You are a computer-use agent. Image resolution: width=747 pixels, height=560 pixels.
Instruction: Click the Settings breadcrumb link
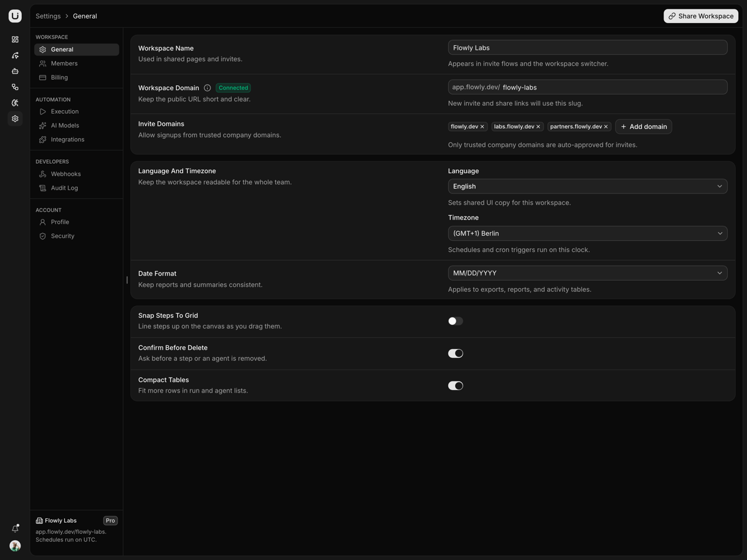pyautogui.click(x=48, y=16)
